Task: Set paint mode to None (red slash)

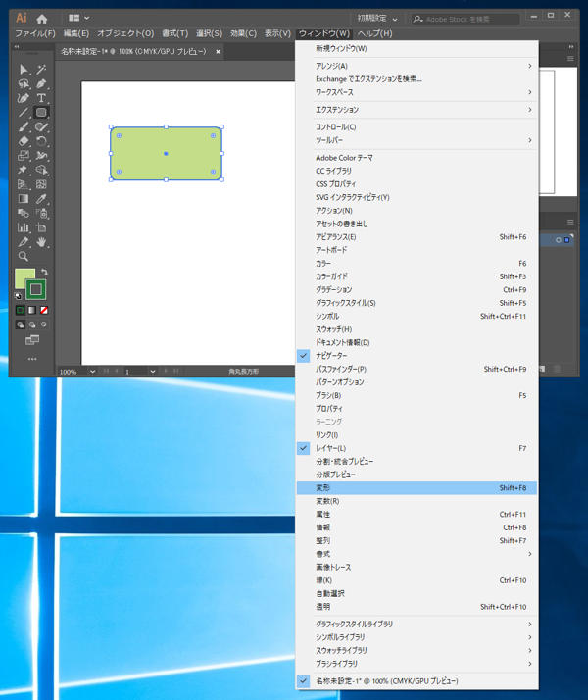Action: pyautogui.click(x=44, y=310)
